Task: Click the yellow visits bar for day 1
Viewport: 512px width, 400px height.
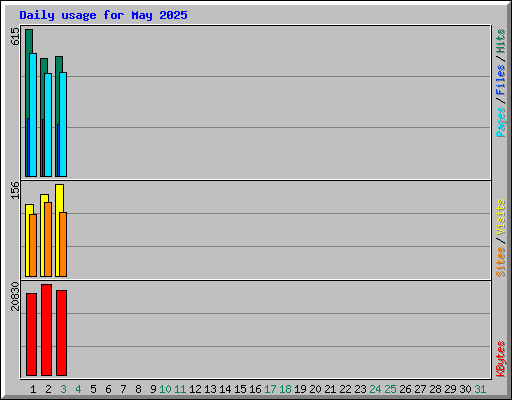Action: pos(28,240)
